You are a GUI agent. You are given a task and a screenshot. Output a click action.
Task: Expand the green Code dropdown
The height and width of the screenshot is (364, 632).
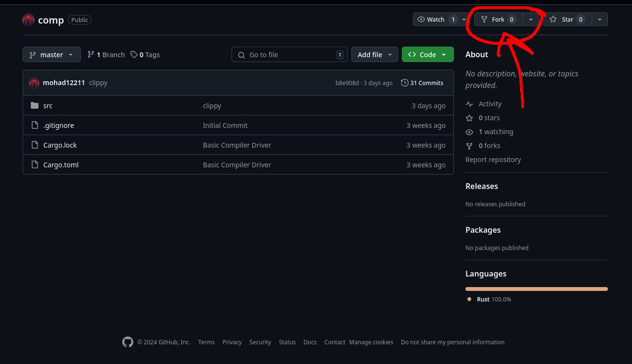[x=427, y=55]
